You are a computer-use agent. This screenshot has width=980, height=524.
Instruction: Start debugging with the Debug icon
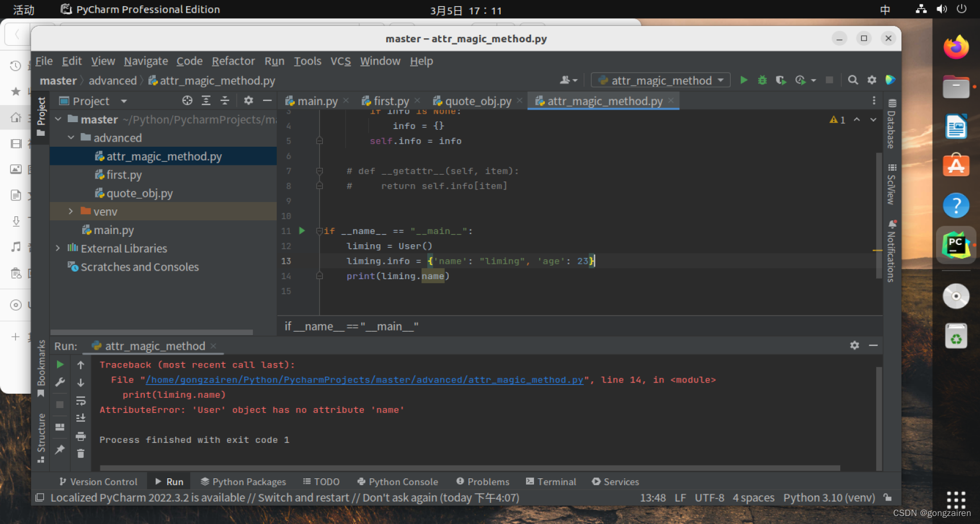[762, 80]
